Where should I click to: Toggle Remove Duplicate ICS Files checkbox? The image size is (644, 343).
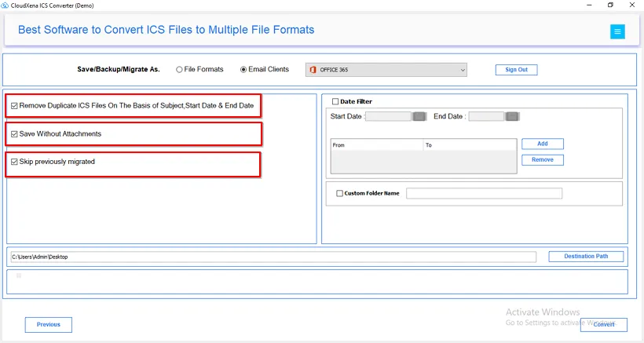tap(14, 106)
